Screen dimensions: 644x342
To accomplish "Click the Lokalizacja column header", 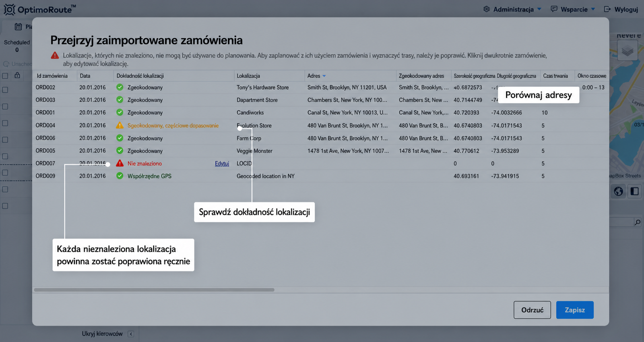I will [x=248, y=76].
